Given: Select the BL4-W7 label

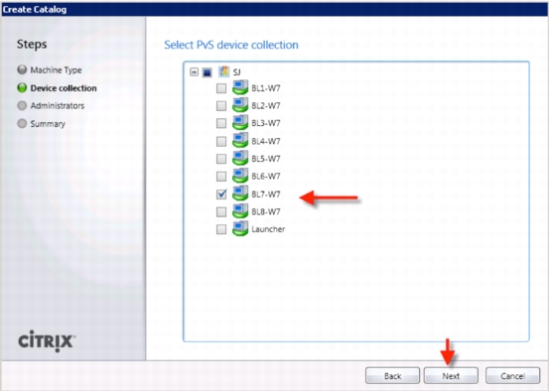Looking at the screenshot, I should 266,141.
